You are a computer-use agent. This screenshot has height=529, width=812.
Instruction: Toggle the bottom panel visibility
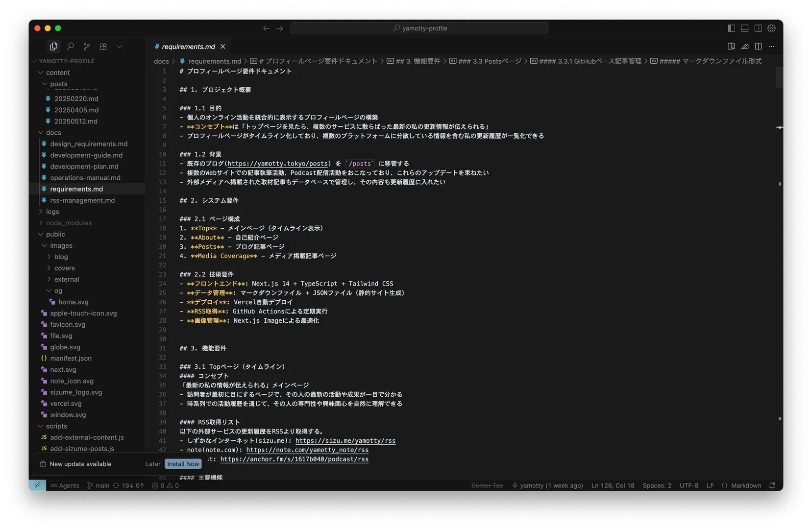click(x=744, y=28)
